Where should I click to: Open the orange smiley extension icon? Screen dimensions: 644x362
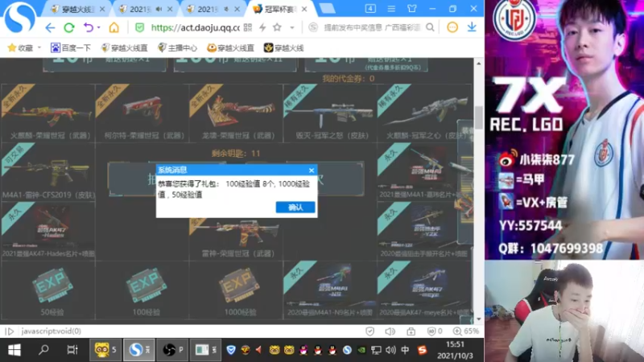click(x=452, y=27)
